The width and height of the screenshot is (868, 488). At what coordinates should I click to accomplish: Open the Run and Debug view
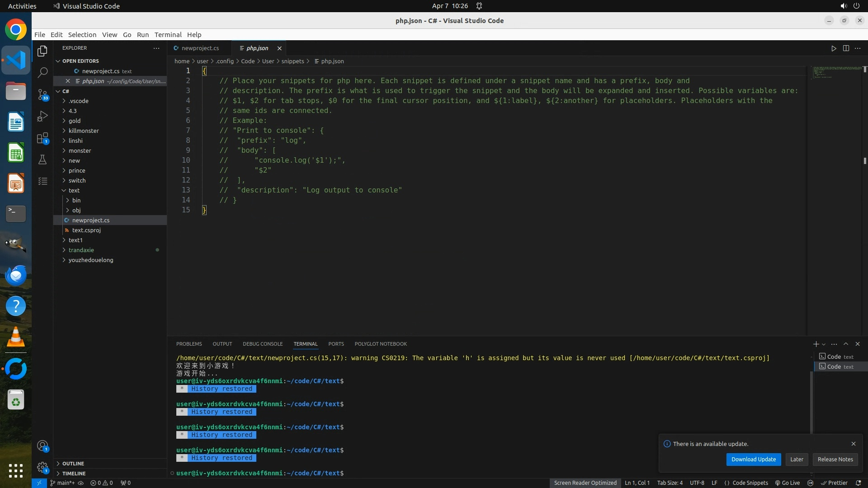pos(42,116)
